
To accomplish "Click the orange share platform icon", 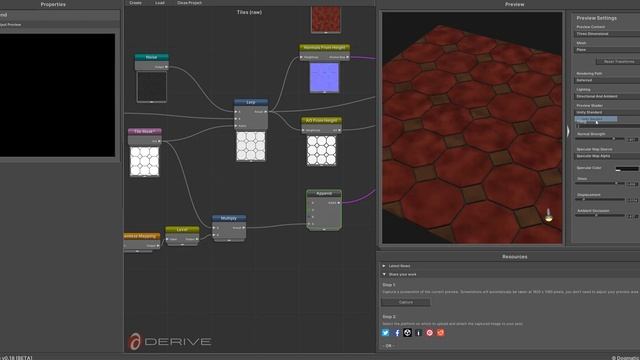I will (x=440, y=333).
